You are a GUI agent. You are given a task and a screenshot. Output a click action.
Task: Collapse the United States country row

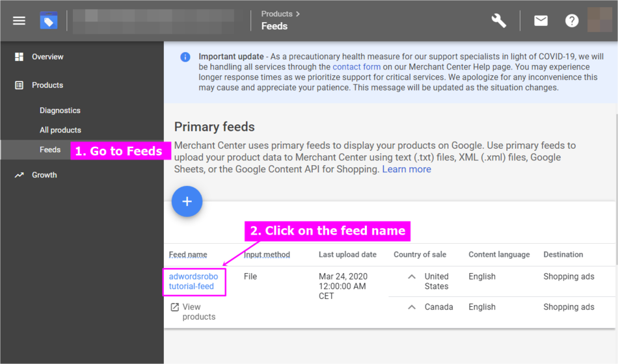(x=411, y=277)
